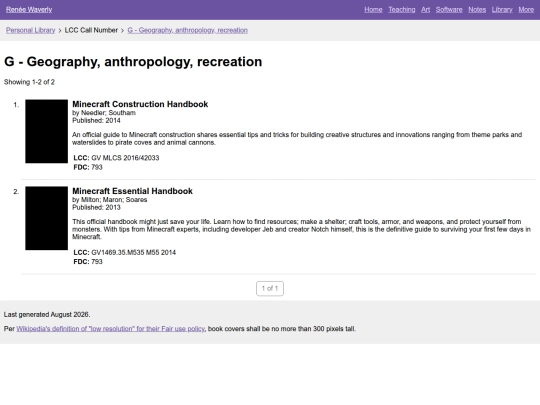
Task: Click the Minecraft Essential Handbook title
Action: pos(133,191)
